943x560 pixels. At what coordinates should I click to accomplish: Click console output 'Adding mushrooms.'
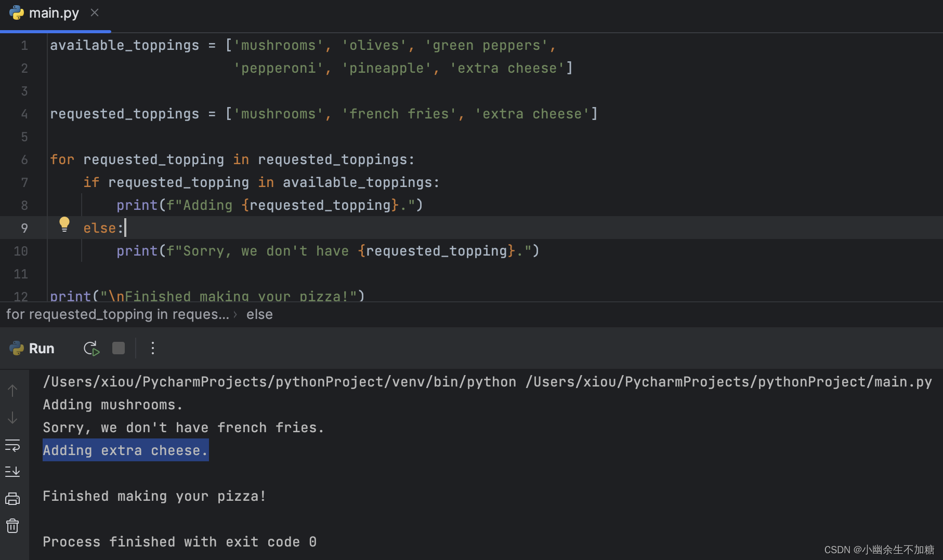[x=113, y=405]
